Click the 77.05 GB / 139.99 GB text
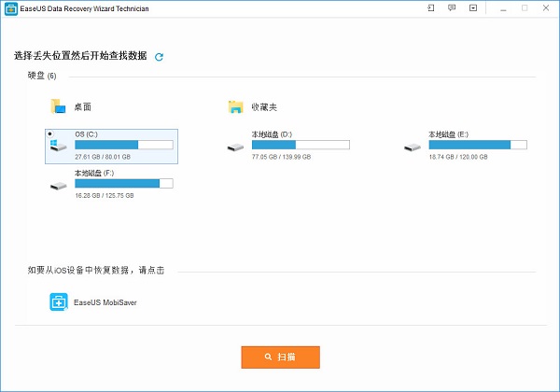 (x=281, y=157)
